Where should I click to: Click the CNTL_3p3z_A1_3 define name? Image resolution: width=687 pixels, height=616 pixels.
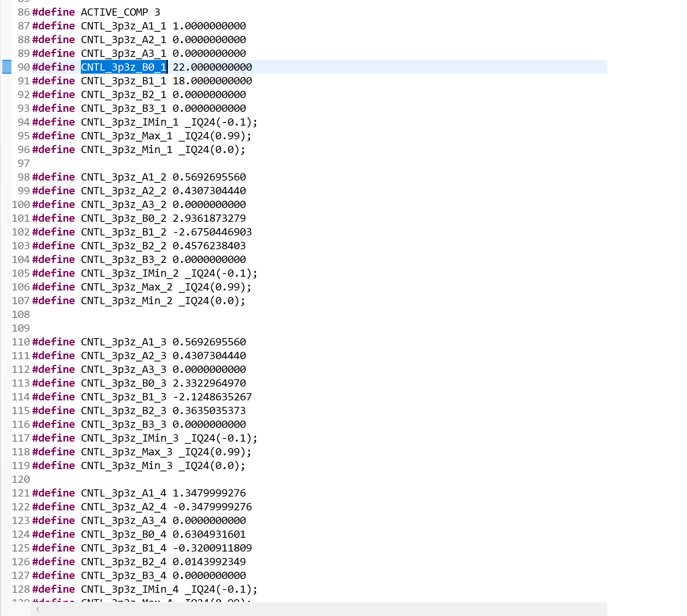[x=124, y=342]
